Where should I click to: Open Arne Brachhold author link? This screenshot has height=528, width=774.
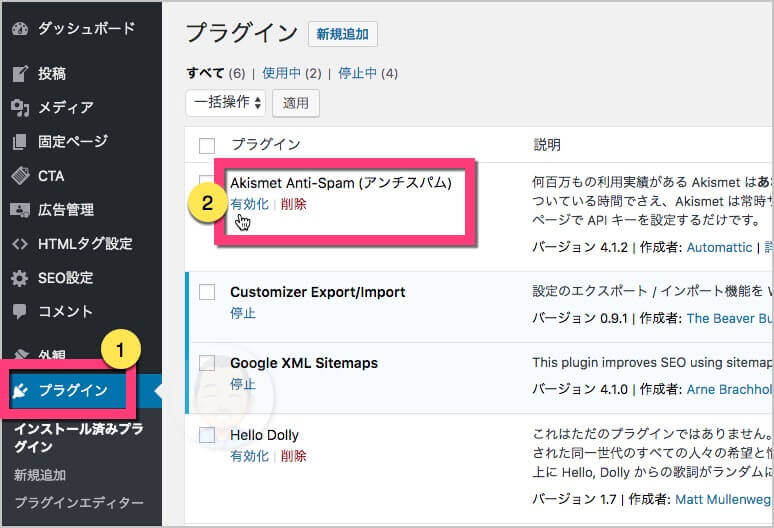click(x=730, y=389)
